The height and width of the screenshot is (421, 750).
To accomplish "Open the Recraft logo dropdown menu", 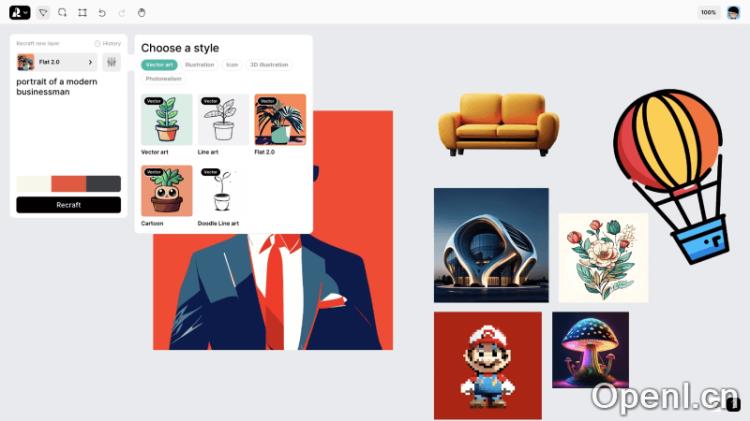I will (20, 12).
